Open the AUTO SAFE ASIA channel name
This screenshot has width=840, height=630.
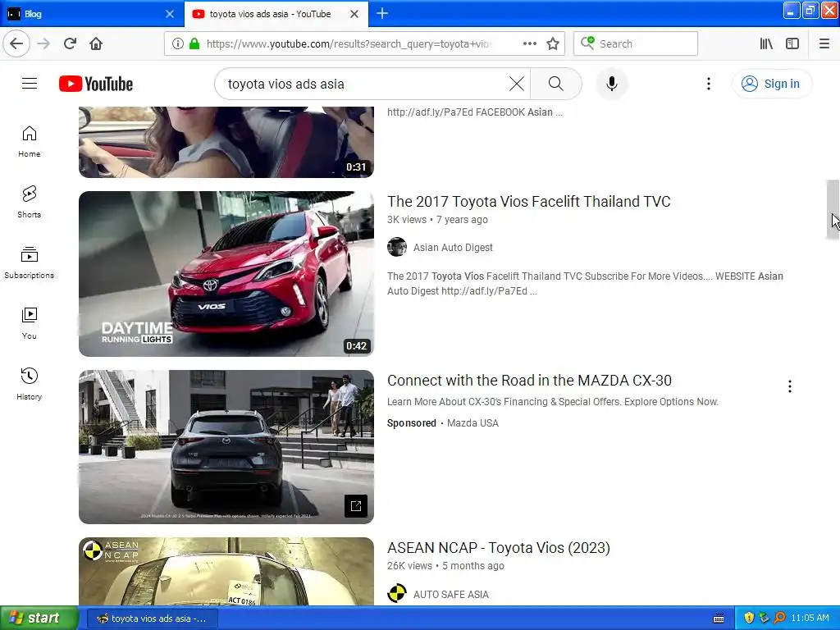click(x=450, y=595)
